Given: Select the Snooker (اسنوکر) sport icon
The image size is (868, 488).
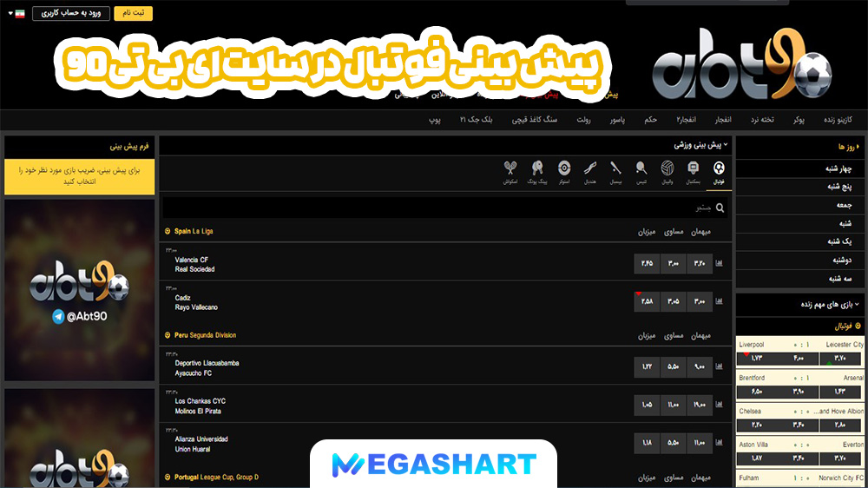Looking at the screenshot, I should pos(564,173).
